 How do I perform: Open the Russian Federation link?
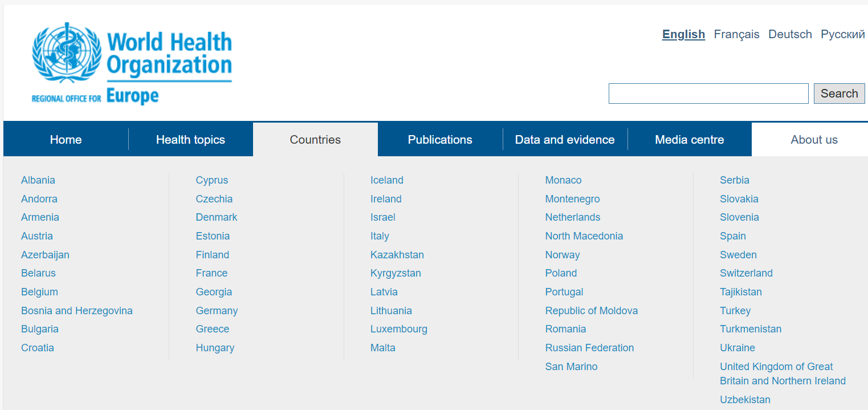point(589,348)
